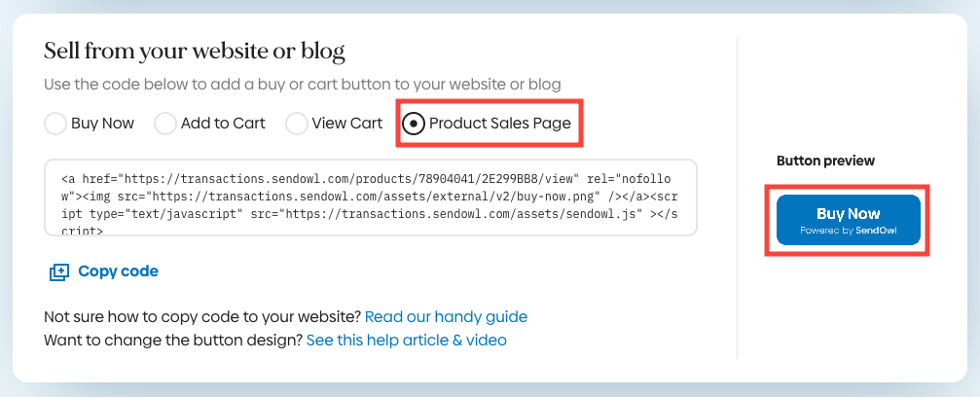Choose the View Cart radio option
This screenshot has height=397, width=980.
(x=296, y=124)
